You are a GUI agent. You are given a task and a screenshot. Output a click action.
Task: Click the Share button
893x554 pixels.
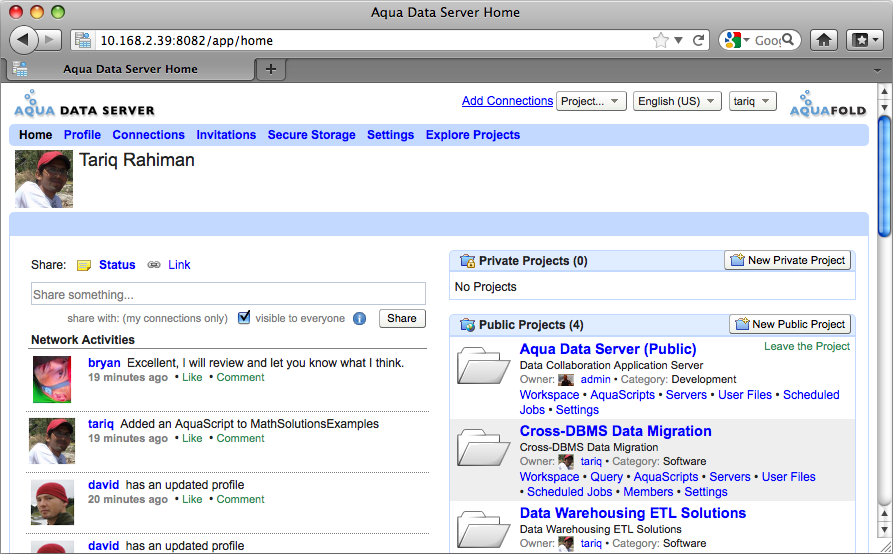pos(402,318)
